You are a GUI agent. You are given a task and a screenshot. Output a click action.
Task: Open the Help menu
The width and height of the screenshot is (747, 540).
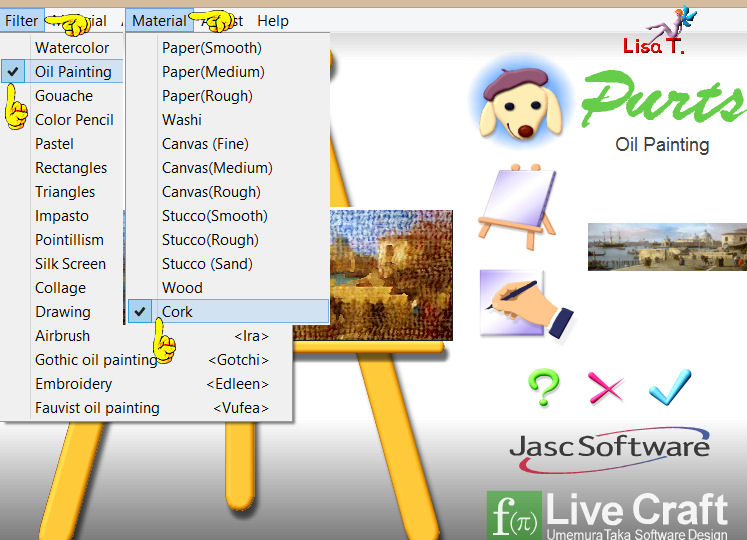[x=273, y=21]
